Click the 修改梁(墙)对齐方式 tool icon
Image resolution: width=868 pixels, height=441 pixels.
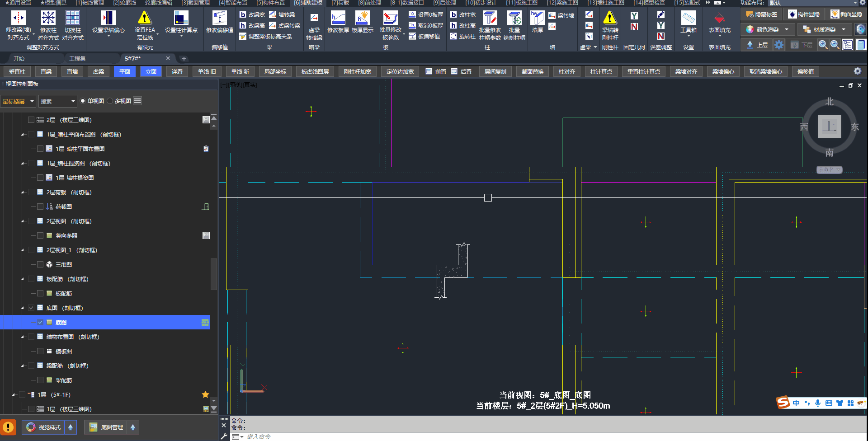tap(18, 19)
